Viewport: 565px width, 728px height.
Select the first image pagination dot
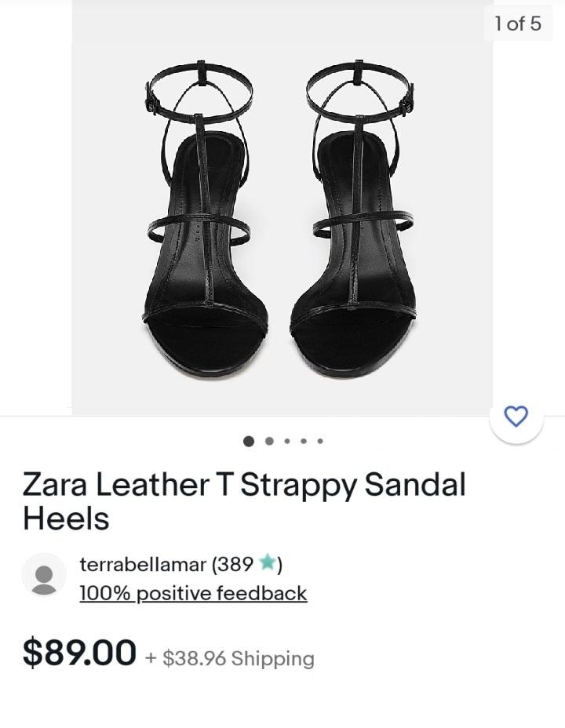(x=249, y=441)
